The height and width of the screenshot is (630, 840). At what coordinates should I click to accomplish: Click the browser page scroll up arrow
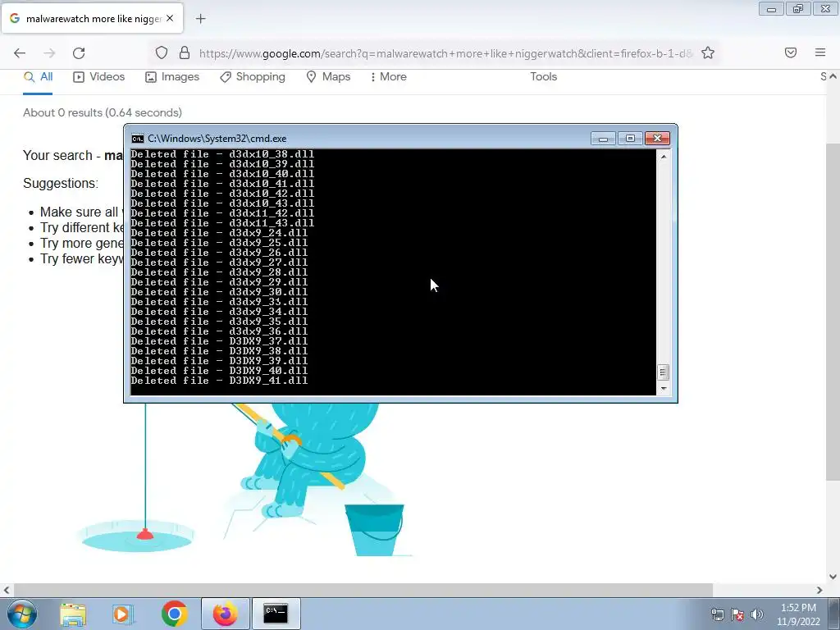coord(833,76)
